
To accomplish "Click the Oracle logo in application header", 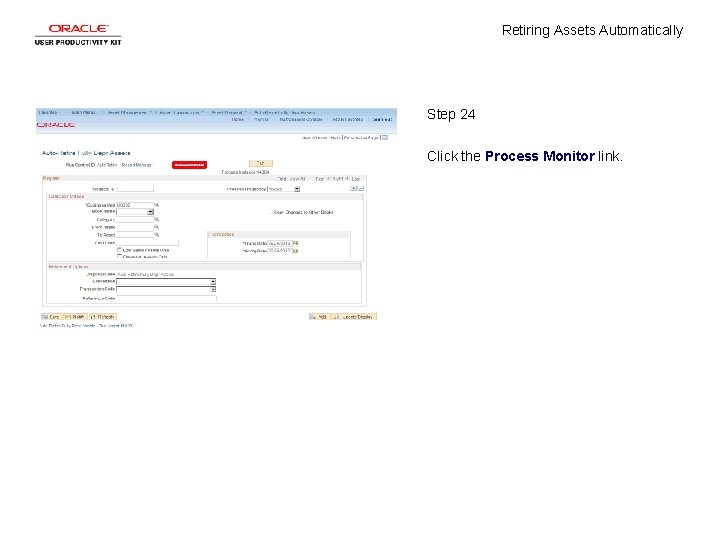I will [x=56, y=125].
